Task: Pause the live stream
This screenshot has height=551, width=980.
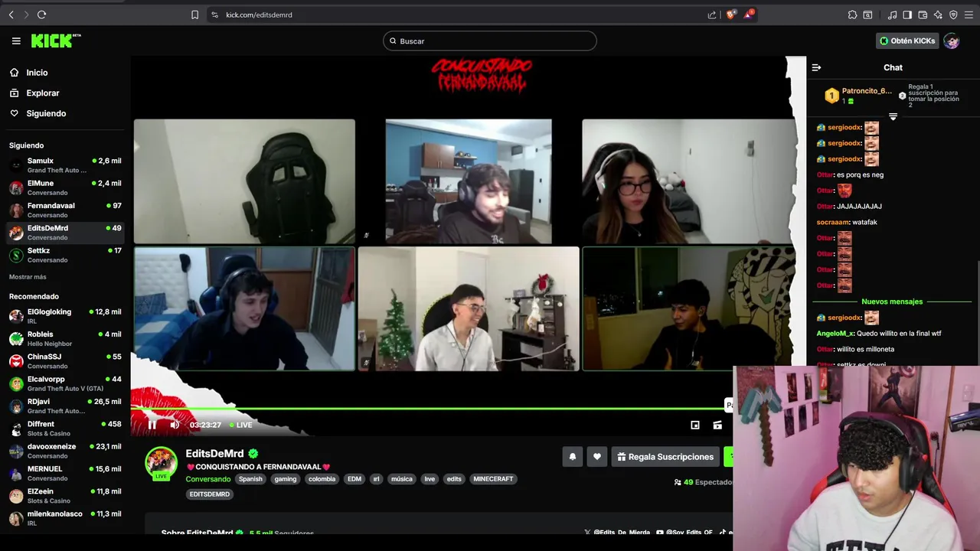Action: [152, 425]
